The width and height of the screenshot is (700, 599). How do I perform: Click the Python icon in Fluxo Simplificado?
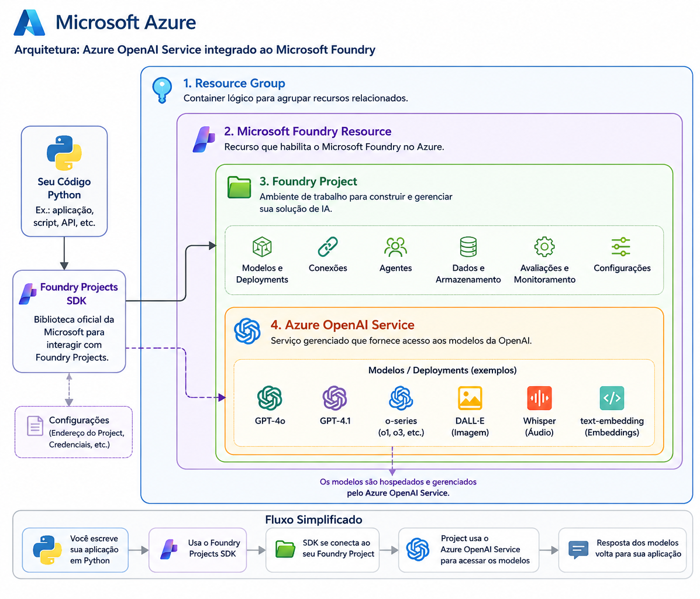coord(47,550)
